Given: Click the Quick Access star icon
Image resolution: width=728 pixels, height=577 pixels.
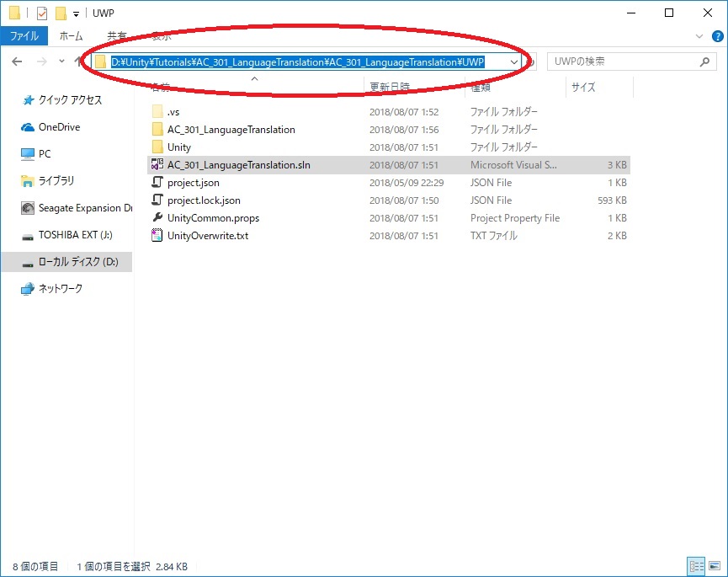Looking at the screenshot, I should point(29,100).
